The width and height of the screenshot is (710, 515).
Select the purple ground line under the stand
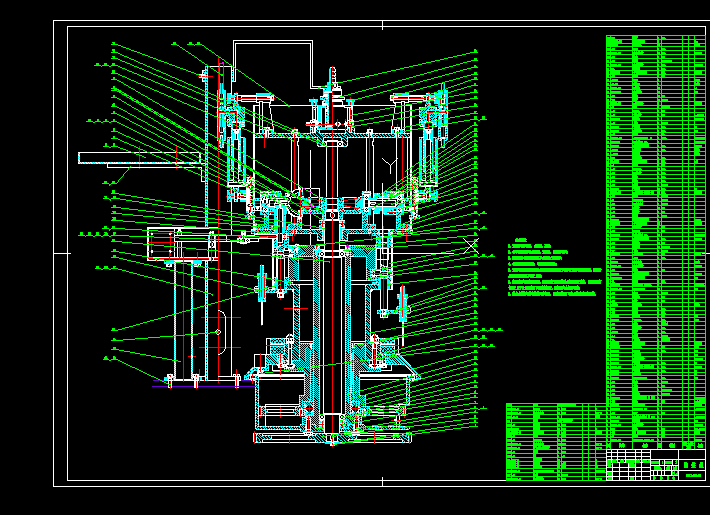[203, 386]
